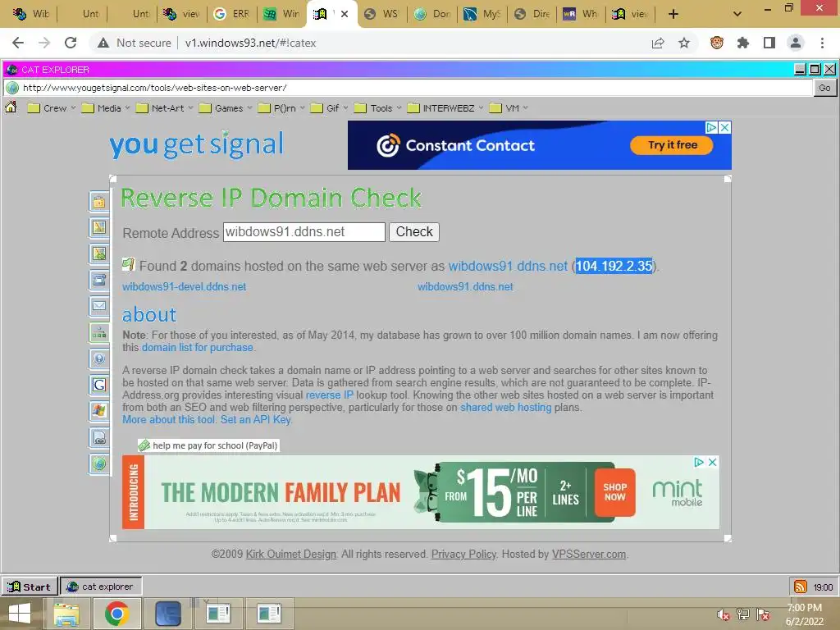Click the Remote Address input field
Image resolution: width=840 pixels, height=630 pixels.
pos(304,232)
